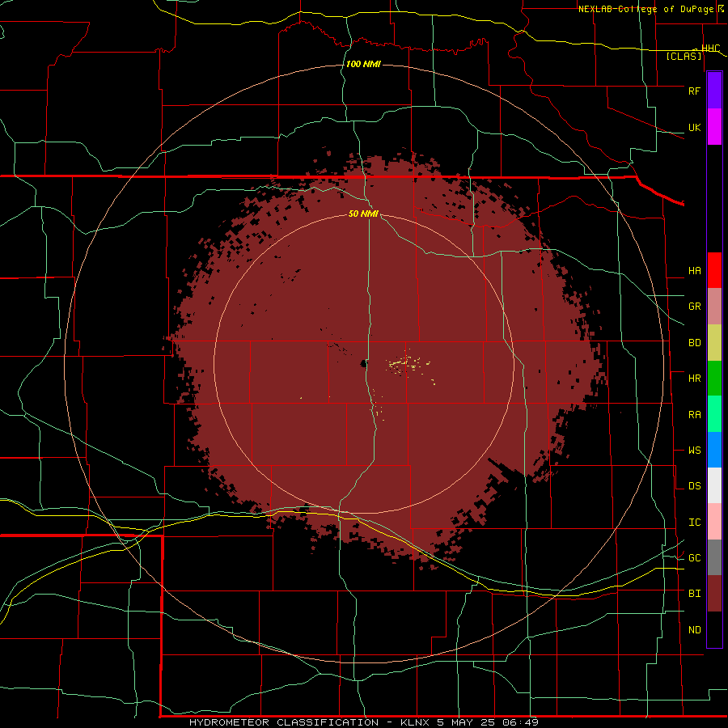Click the WS legend label
Image resolution: width=728 pixels, height=728 pixels.
(694, 451)
